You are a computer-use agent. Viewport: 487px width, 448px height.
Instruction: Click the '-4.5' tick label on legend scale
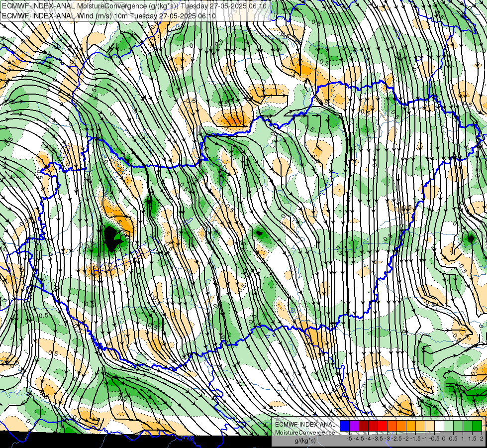pyautogui.click(x=359, y=439)
